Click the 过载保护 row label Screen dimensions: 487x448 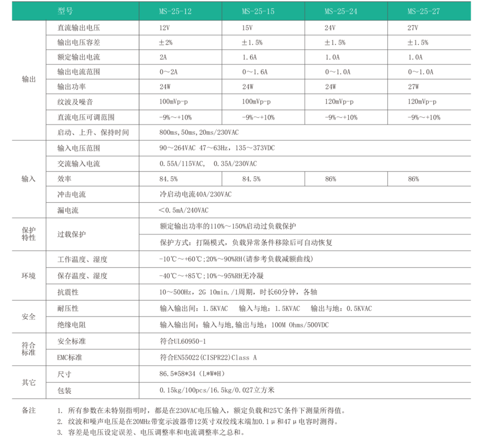click(x=72, y=234)
